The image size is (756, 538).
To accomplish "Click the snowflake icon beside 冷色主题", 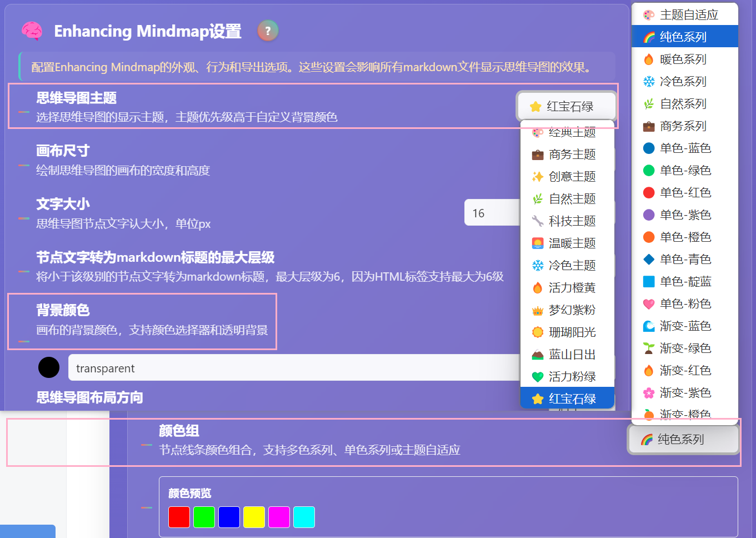I will point(537,266).
